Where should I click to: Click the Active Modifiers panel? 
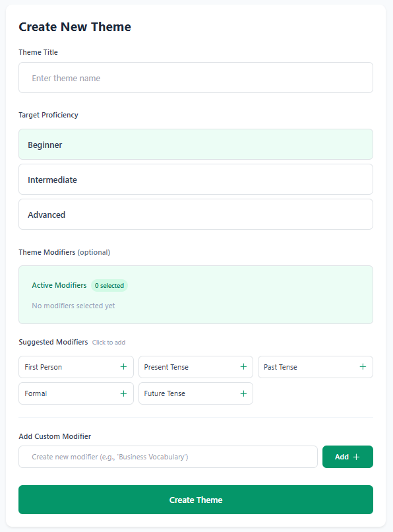(196, 294)
